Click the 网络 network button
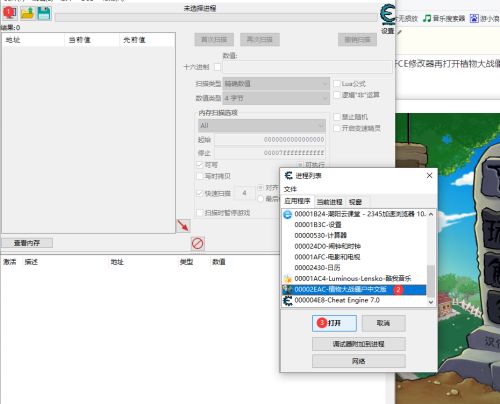This screenshot has width=500, height=404. 359,361
